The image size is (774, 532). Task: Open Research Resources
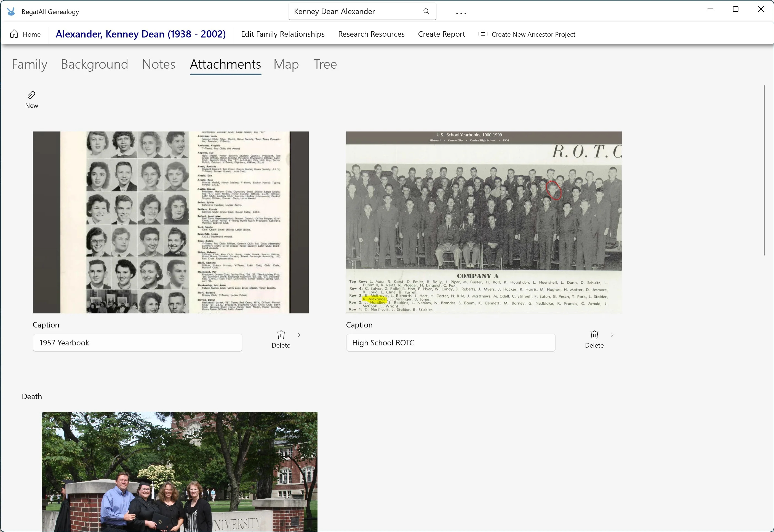click(371, 34)
